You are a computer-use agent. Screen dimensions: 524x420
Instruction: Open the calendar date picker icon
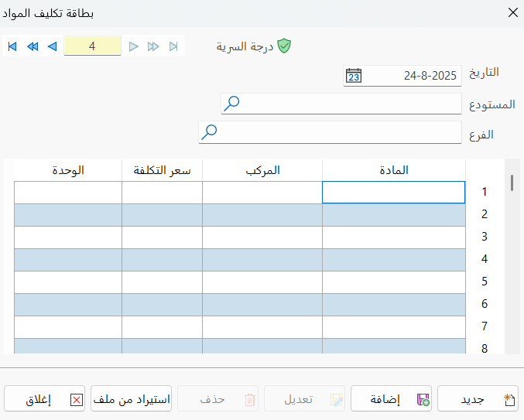click(354, 76)
